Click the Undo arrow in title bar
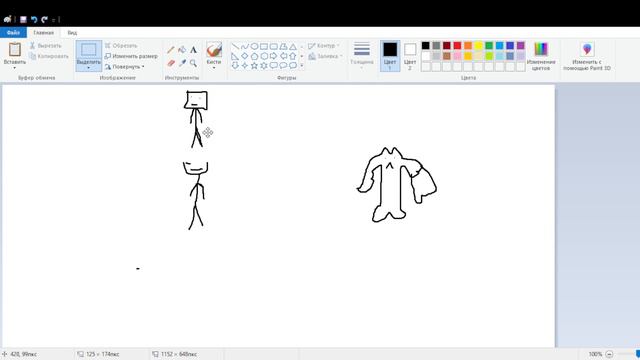This screenshot has height=360, width=640. pyautogui.click(x=34, y=19)
